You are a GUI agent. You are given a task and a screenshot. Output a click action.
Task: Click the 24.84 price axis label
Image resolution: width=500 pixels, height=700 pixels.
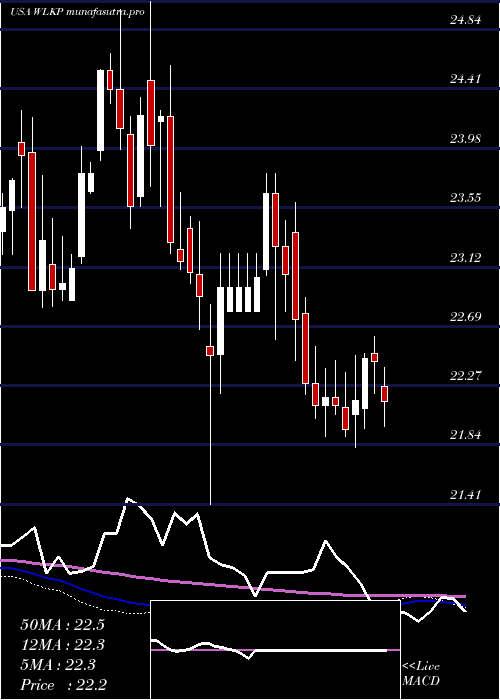(x=466, y=20)
